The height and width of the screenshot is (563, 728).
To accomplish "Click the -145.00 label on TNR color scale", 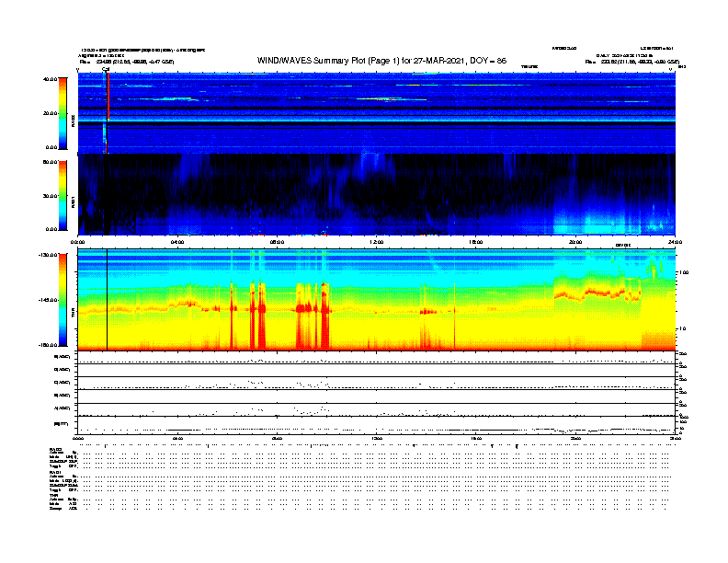I will tap(49, 300).
